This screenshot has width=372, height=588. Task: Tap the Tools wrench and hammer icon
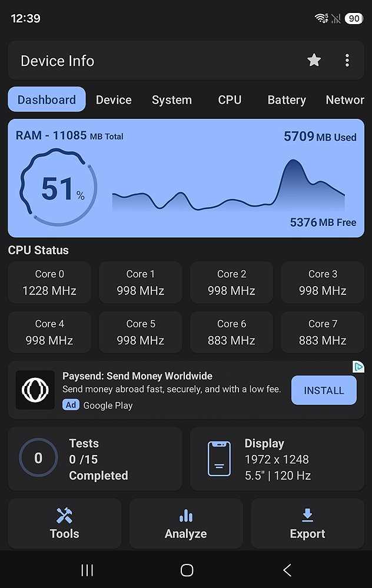64,515
